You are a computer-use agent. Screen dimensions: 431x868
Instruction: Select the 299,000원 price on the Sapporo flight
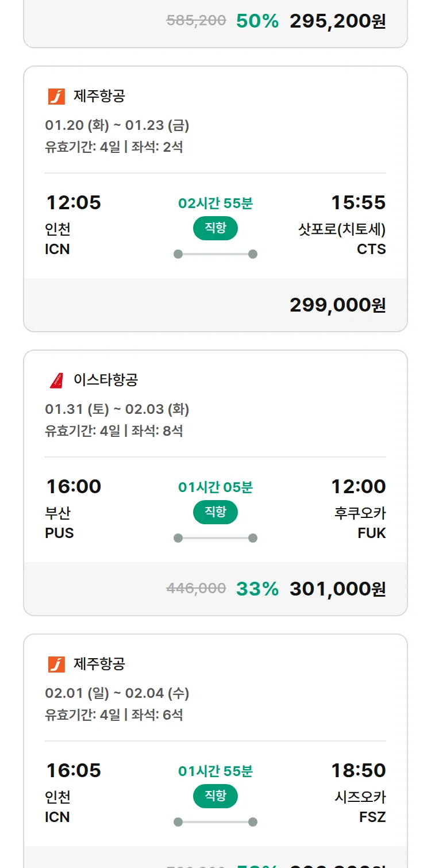[337, 305]
